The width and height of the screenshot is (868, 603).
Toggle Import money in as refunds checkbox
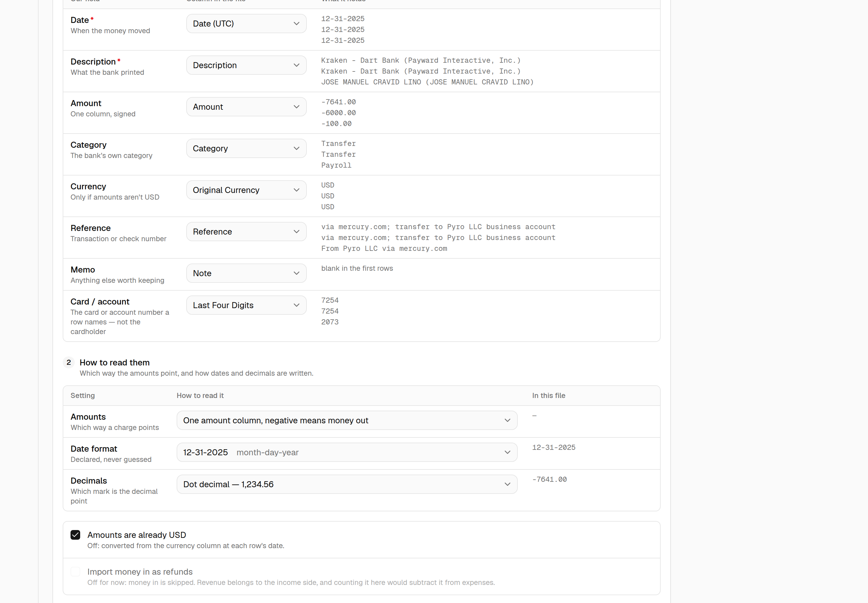click(x=76, y=571)
